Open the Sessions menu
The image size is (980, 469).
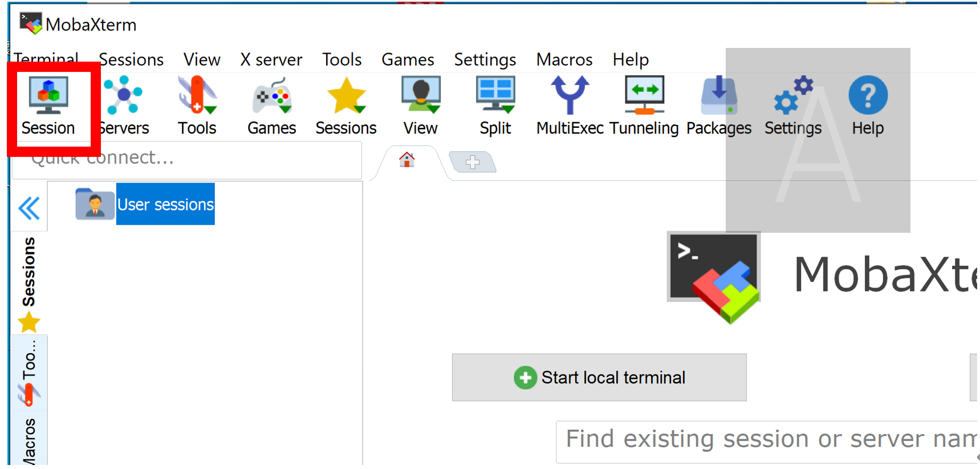point(131,59)
